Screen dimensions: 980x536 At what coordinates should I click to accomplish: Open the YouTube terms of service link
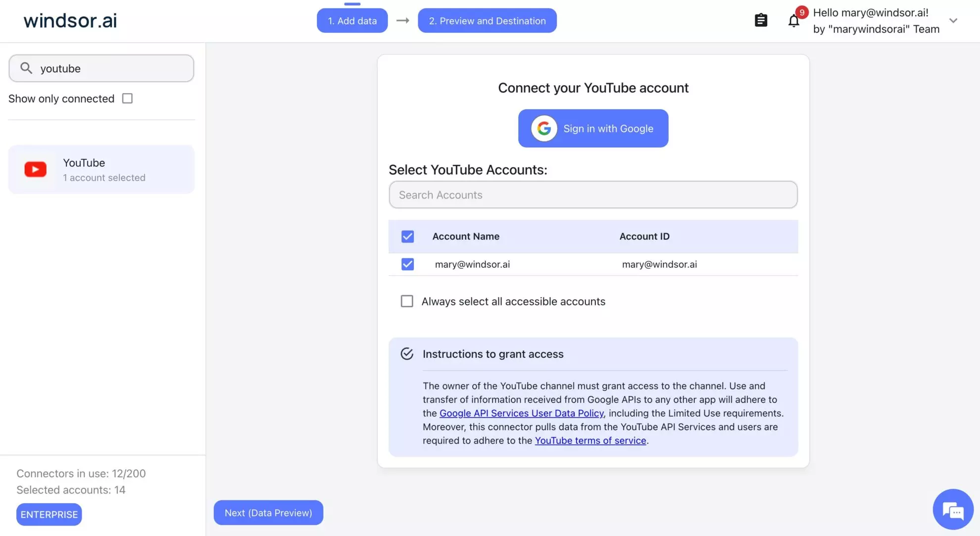pos(590,440)
